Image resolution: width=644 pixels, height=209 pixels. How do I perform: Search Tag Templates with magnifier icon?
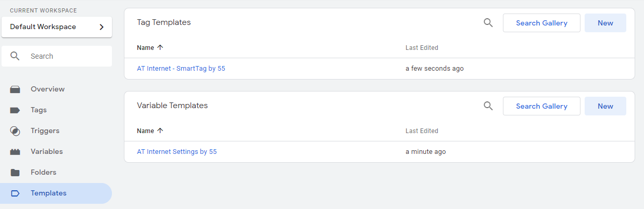pos(488,23)
